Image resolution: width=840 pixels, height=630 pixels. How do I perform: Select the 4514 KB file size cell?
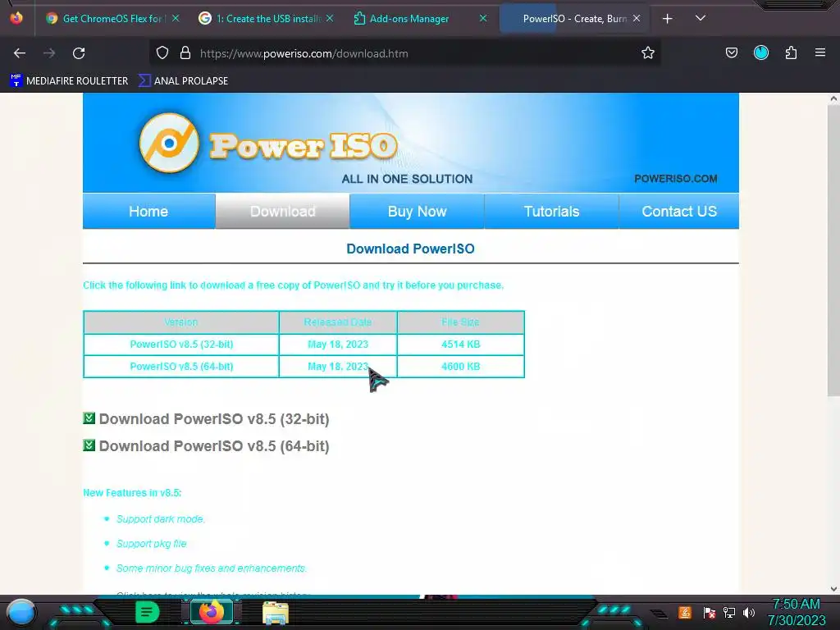[461, 345]
